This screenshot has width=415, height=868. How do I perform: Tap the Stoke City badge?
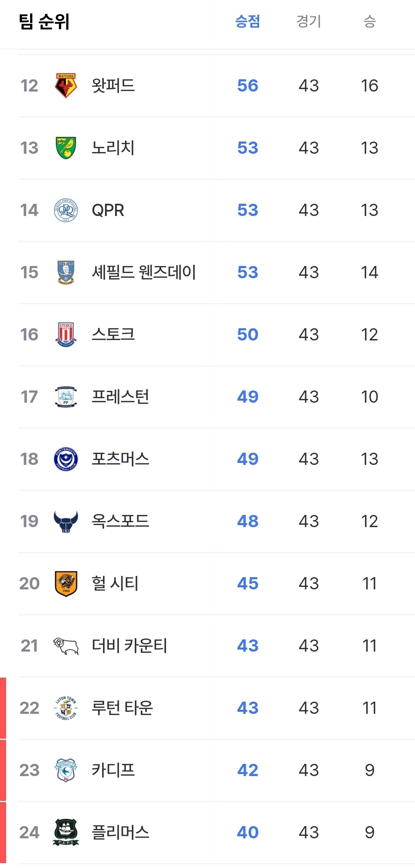[66, 334]
